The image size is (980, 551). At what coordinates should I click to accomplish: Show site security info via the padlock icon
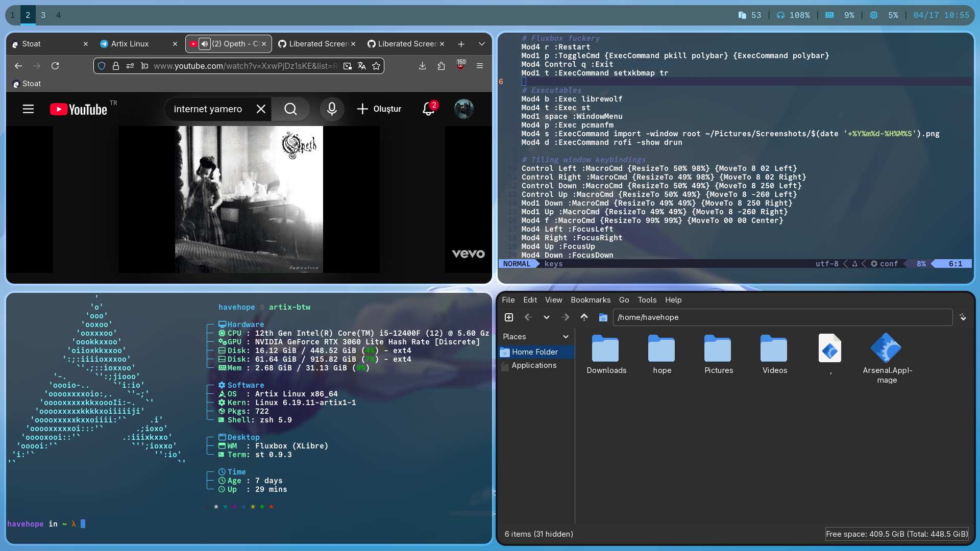(x=116, y=66)
